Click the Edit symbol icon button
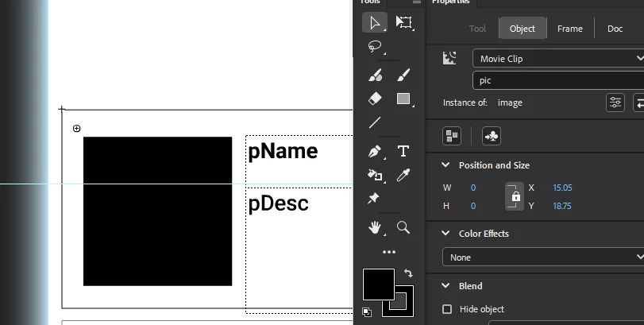Viewport: 644px width, 325px height. pos(492,136)
